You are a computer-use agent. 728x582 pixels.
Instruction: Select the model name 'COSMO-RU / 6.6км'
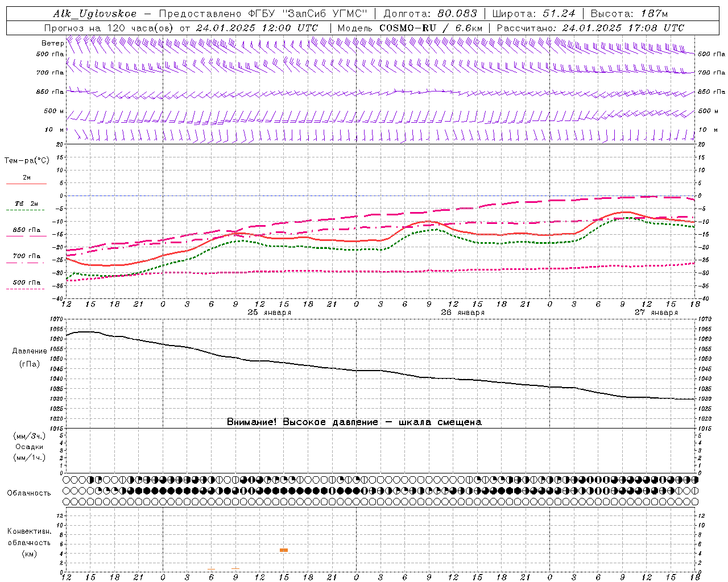click(x=431, y=28)
